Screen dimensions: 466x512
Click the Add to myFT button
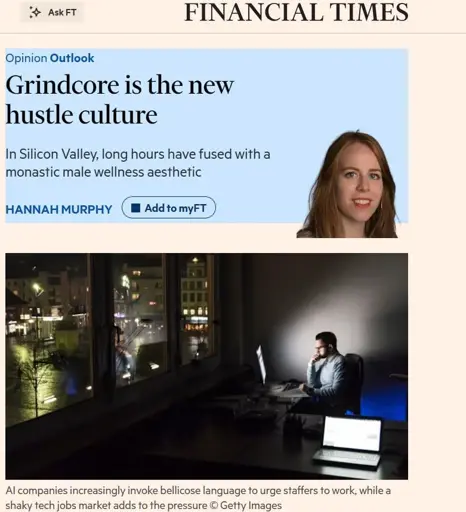[x=169, y=208]
